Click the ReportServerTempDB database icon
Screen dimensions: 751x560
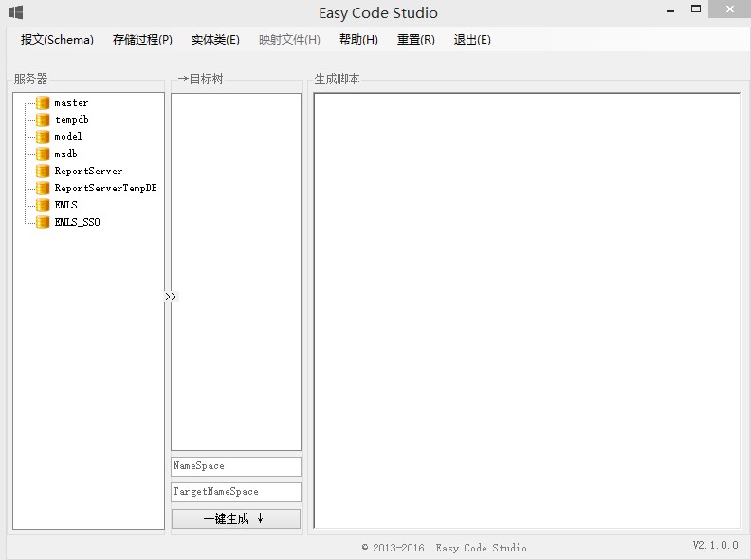[x=43, y=188]
